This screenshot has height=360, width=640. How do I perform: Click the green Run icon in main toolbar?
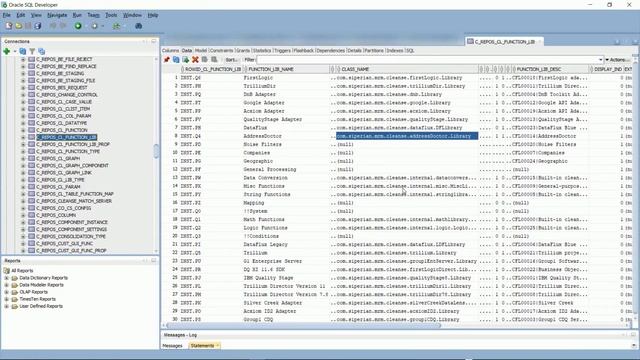pos(78,26)
